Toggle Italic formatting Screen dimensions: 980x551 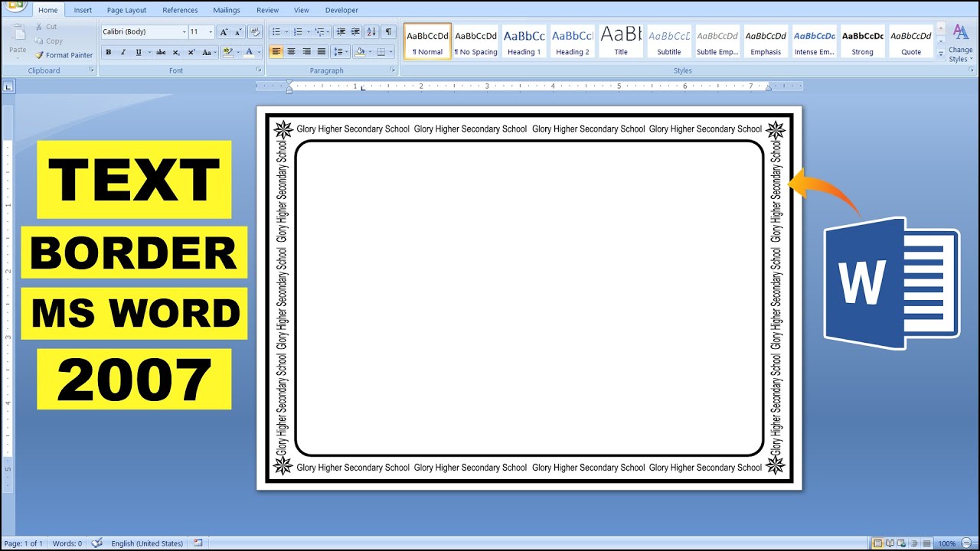123,52
